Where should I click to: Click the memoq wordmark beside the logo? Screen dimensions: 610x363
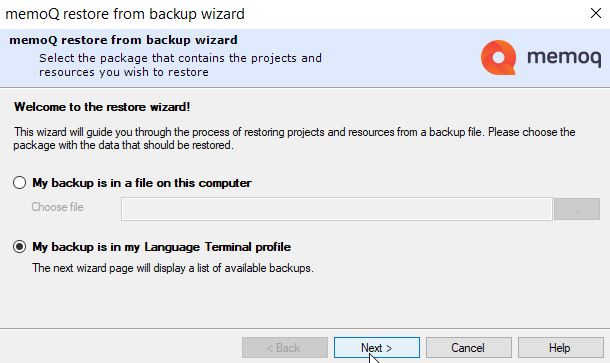pos(564,58)
